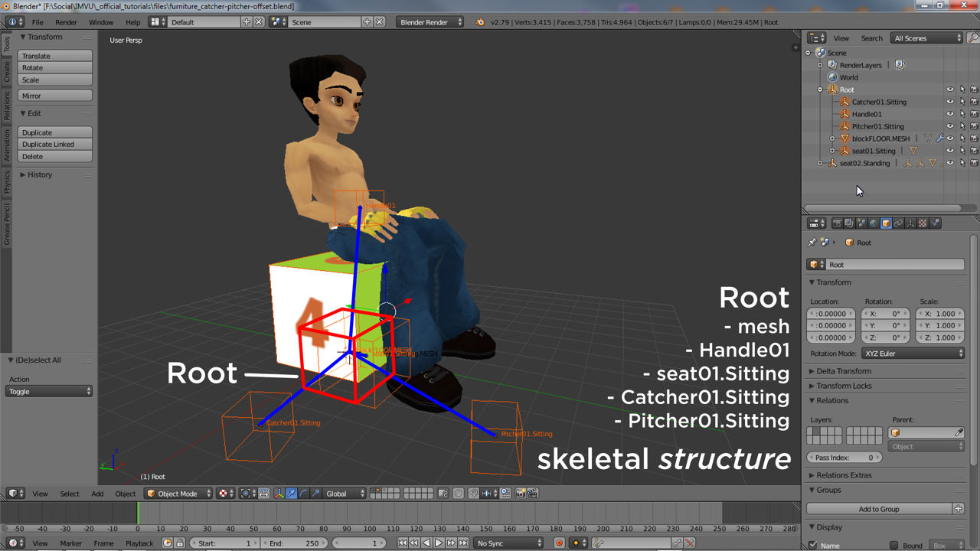The height and width of the screenshot is (551, 980).
Task: Open the World properties tab icon
Action: coord(874,223)
